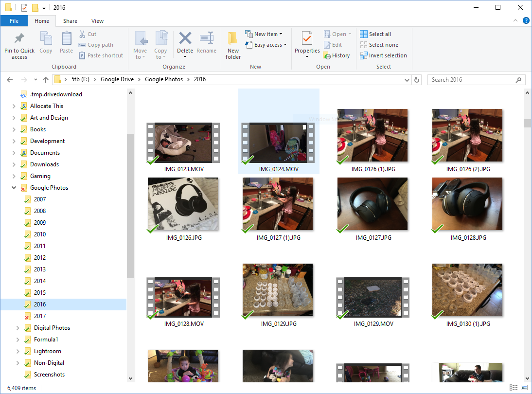This screenshot has height=394, width=532.
Task: Click the Select none icon
Action: (x=363, y=45)
